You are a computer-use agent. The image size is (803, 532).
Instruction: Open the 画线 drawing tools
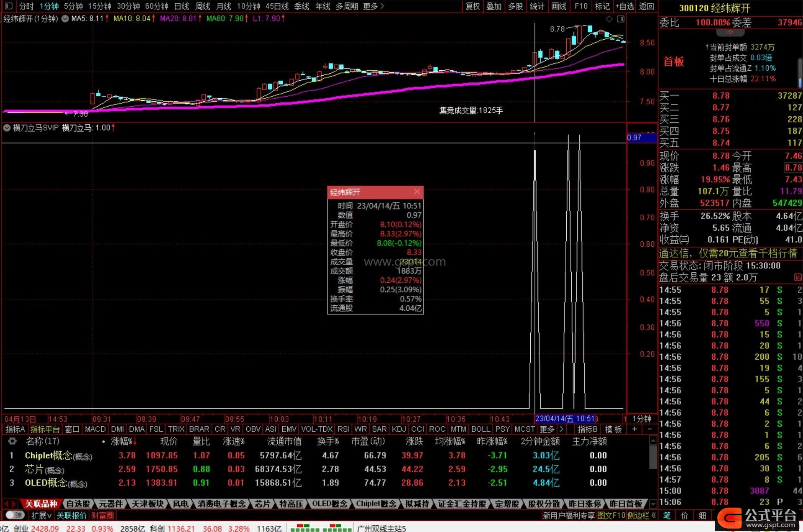tap(559, 6)
